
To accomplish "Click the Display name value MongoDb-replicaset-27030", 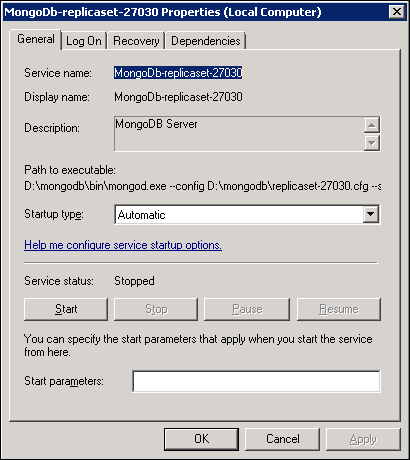I will tap(178, 97).
